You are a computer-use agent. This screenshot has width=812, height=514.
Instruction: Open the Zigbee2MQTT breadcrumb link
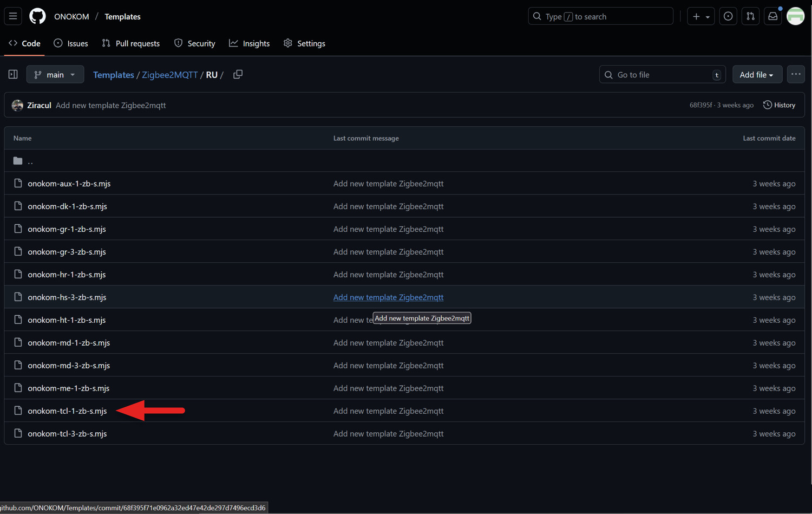169,75
